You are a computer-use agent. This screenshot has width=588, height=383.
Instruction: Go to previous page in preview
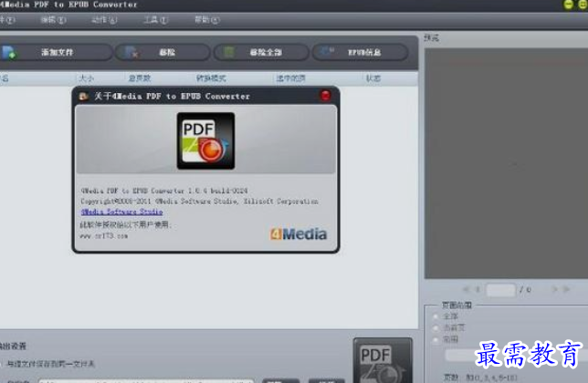478,289
